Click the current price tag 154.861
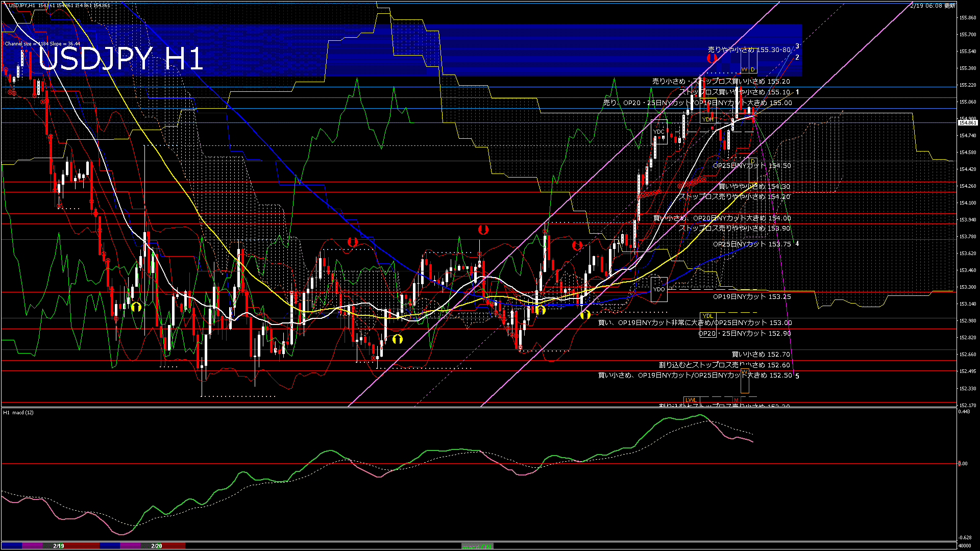The width and height of the screenshot is (980, 551). pos(967,123)
